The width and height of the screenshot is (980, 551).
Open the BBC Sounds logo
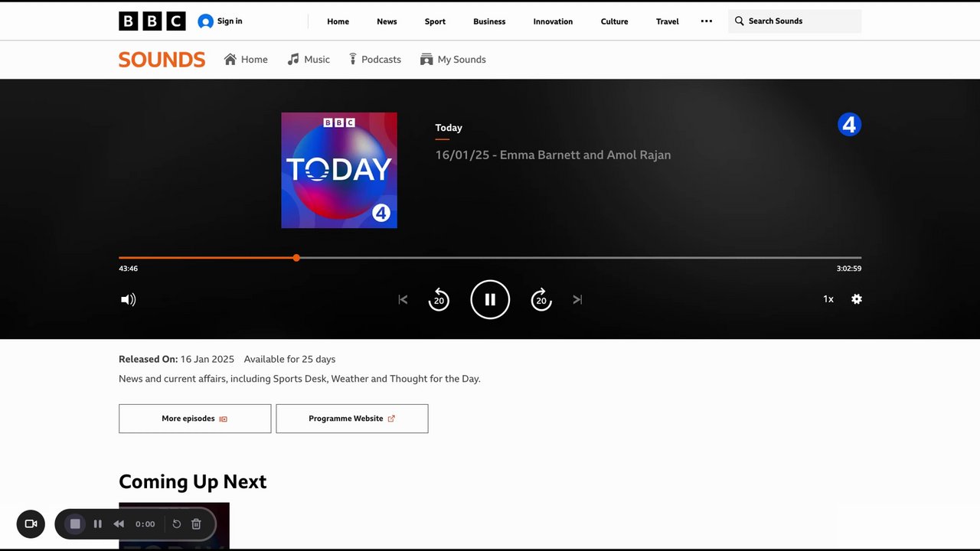[x=162, y=60]
